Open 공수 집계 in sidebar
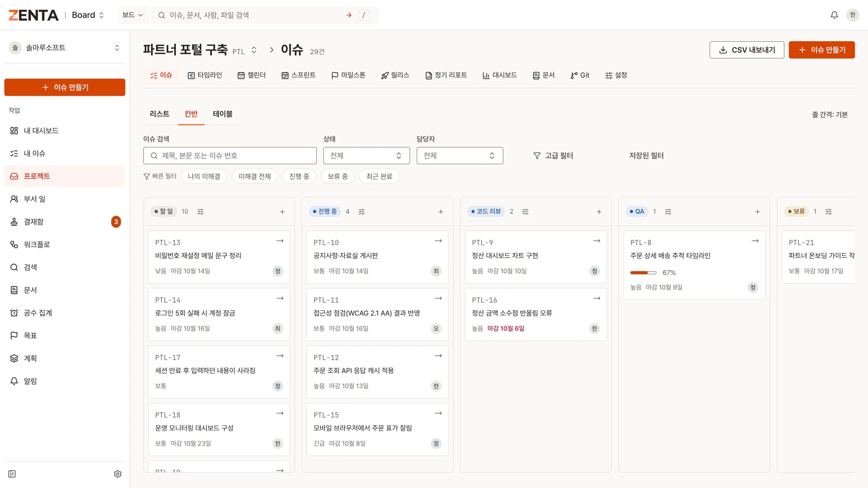868x488 pixels. point(65,313)
